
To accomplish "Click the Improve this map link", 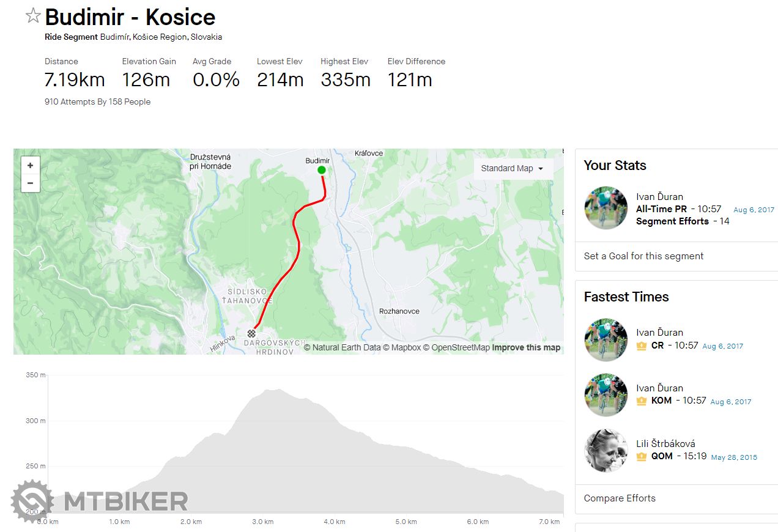I will point(526,348).
